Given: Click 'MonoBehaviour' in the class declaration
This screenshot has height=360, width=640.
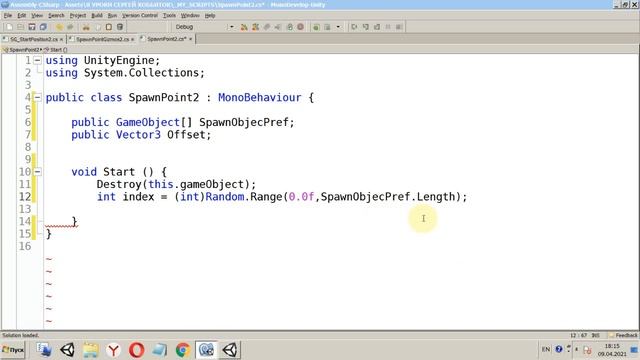Looking at the screenshot, I should [x=260, y=98].
